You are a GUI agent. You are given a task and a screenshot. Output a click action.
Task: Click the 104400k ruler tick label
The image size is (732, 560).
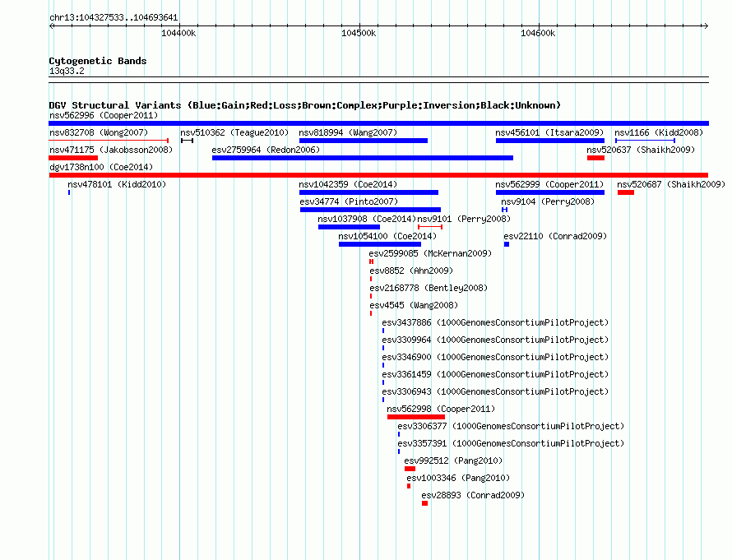[x=178, y=33]
